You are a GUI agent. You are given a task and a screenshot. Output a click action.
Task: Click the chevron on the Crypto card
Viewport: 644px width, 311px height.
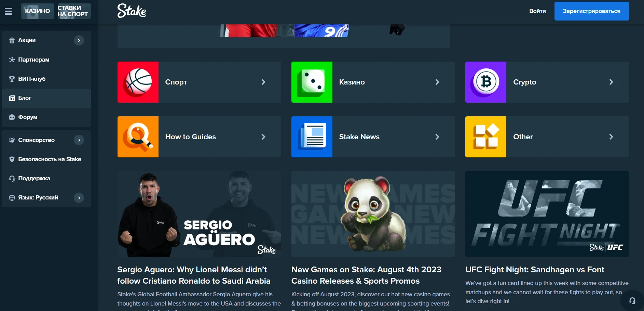(611, 82)
